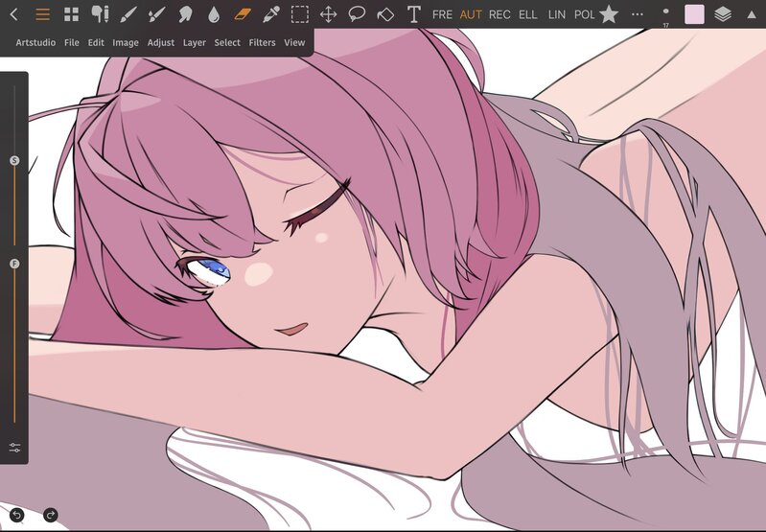
Task: Select the Paint bucket fill tool
Action: [385, 14]
